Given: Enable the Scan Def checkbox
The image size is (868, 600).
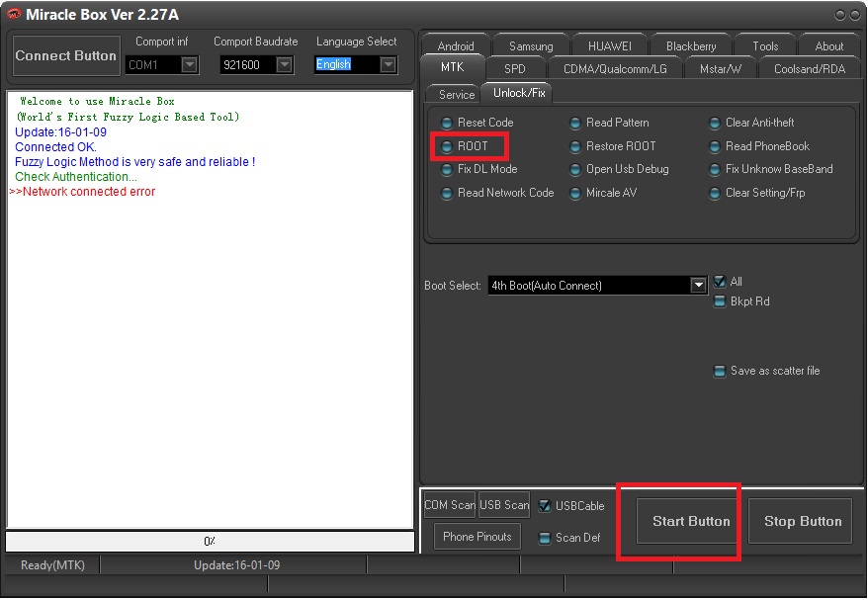Looking at the screenshot, I should point(544,538).
